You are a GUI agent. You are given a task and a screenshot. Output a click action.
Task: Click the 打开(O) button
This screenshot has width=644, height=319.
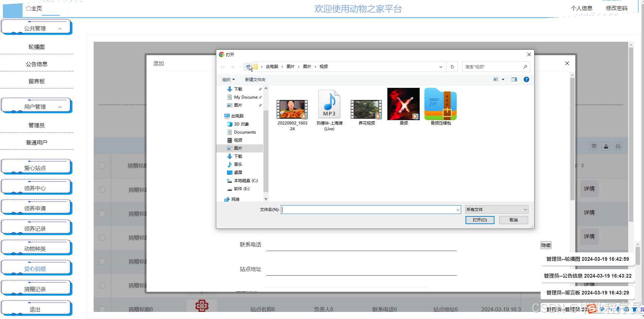pyautogui.click(x=480, y=220)
